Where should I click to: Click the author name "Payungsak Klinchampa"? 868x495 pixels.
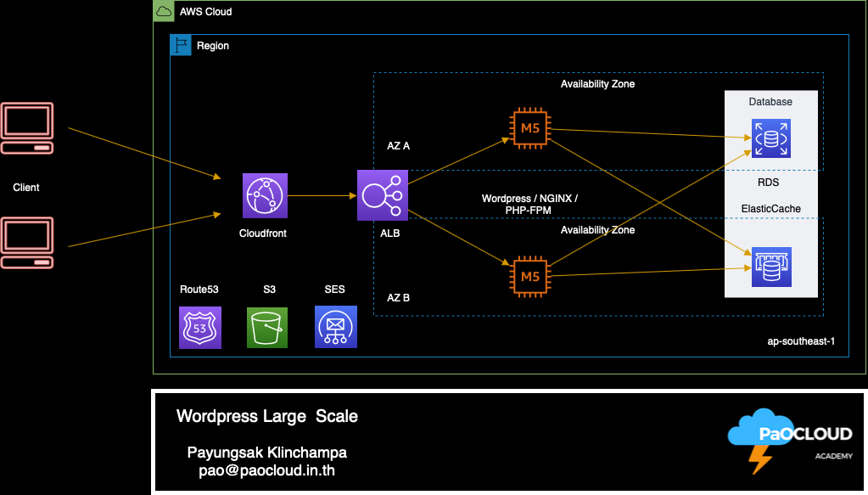coord(266,453)
